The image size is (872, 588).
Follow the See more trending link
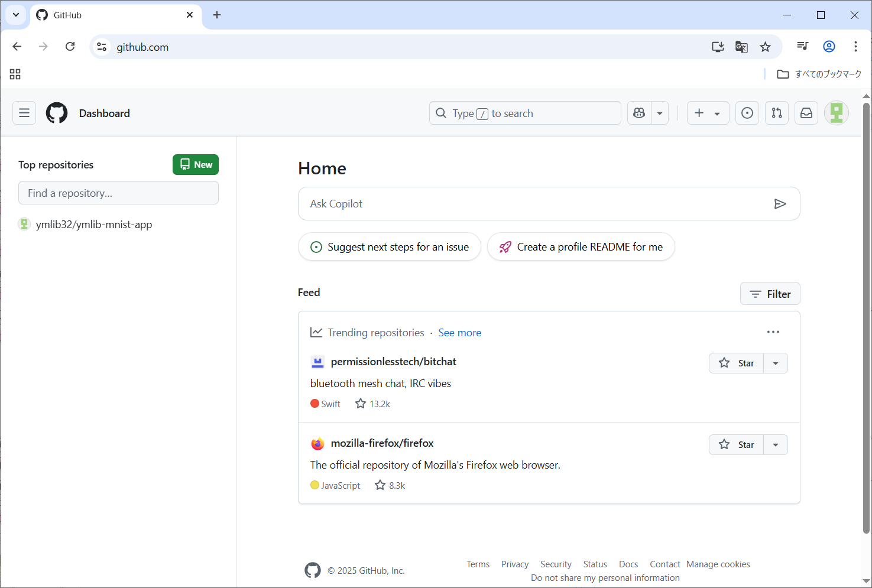[x=459, y=333]
